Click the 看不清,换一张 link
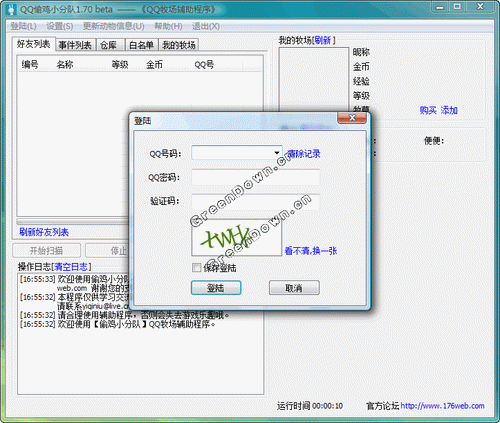This screenshot has height=423, width=500. pyautogui.click(x=311, y=251)
